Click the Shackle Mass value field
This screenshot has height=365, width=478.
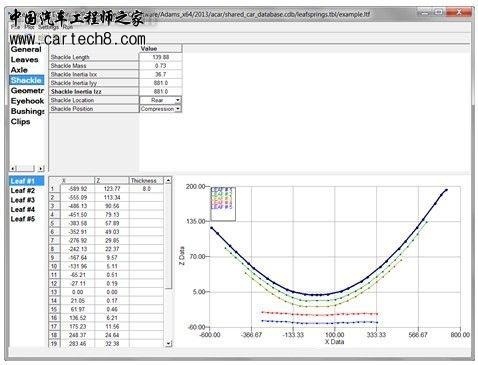click(161, 66)
